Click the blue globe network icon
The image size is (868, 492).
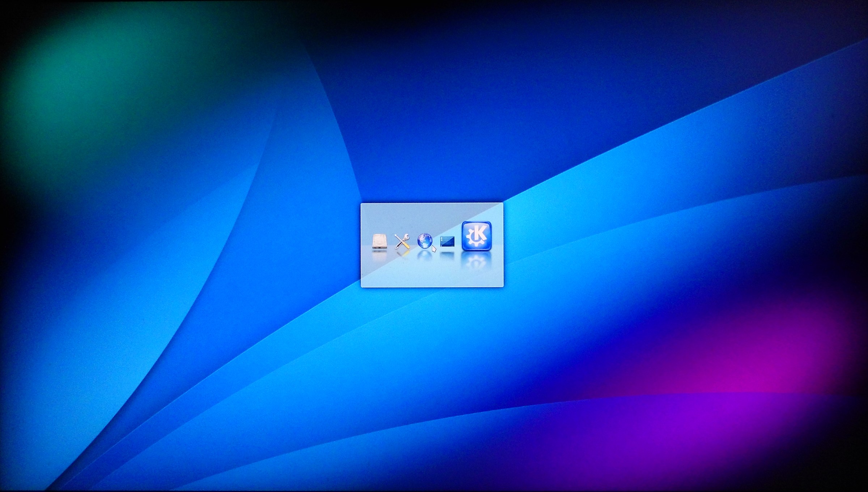[425, 241]
